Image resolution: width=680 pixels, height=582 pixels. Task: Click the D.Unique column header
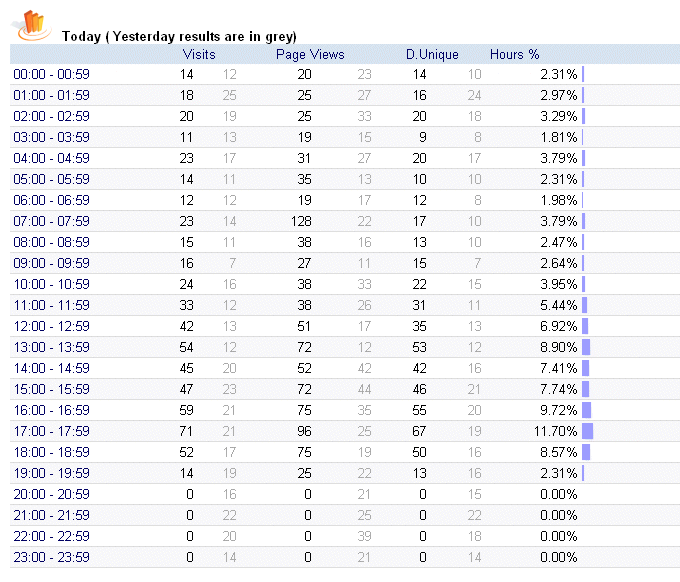(432, 54)
